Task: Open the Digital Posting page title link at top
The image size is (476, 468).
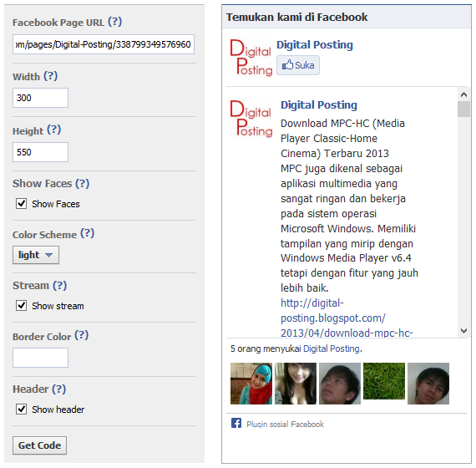Action: tap(315, 44)
